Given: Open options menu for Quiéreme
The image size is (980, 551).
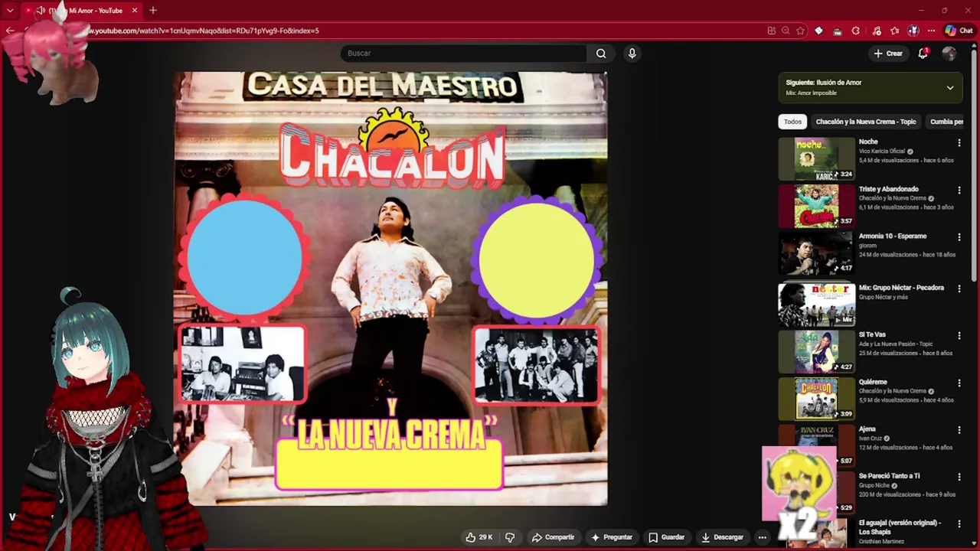Looking at the screenshot, I should click(959, 383).
